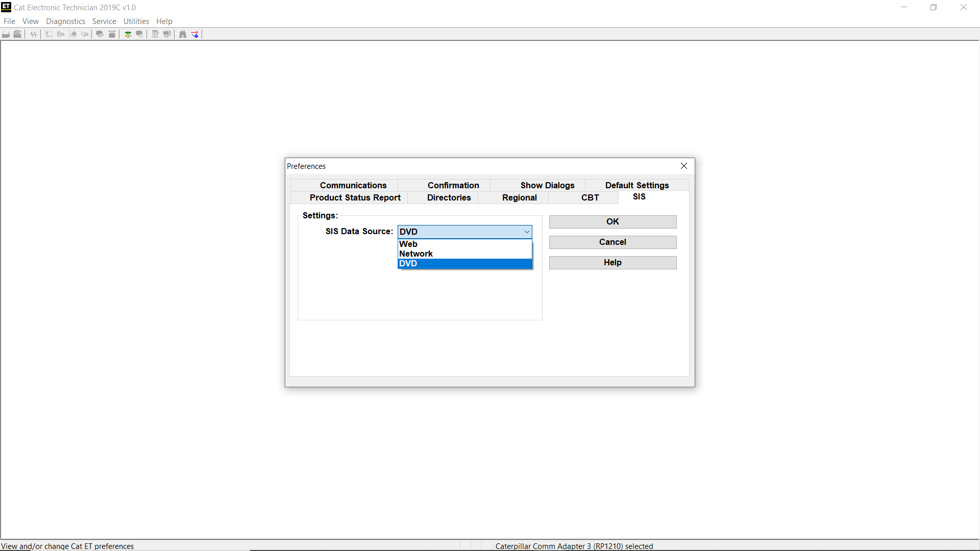980x551 pixels.
Task: Click the Cancel button
Action: point(612,242)
